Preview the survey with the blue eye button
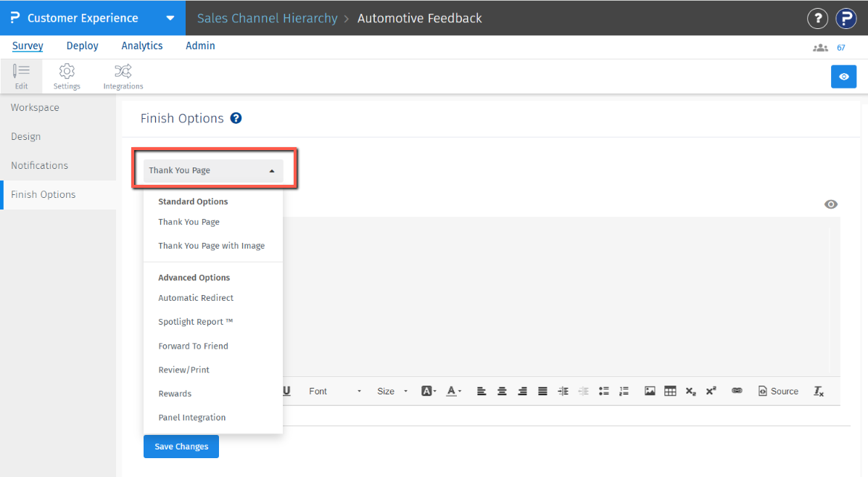The height and width of the screenshot is (477, 868). point(843,76)
